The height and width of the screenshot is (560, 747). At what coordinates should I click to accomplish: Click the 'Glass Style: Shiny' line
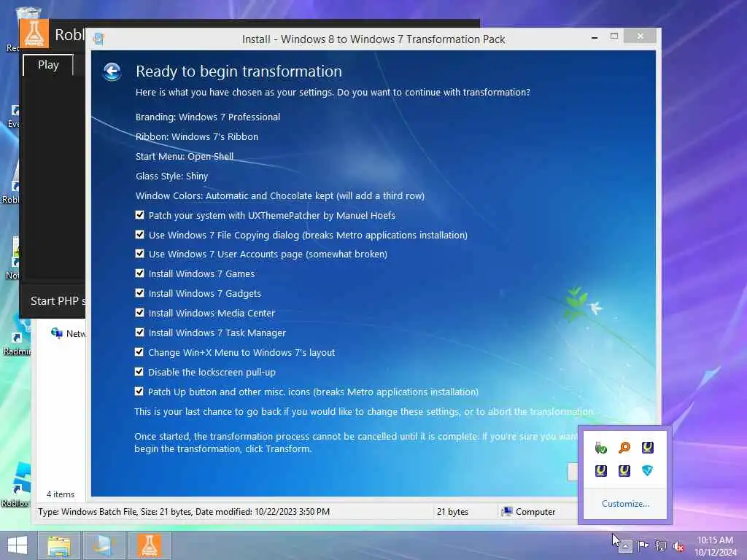coord(172,176)
